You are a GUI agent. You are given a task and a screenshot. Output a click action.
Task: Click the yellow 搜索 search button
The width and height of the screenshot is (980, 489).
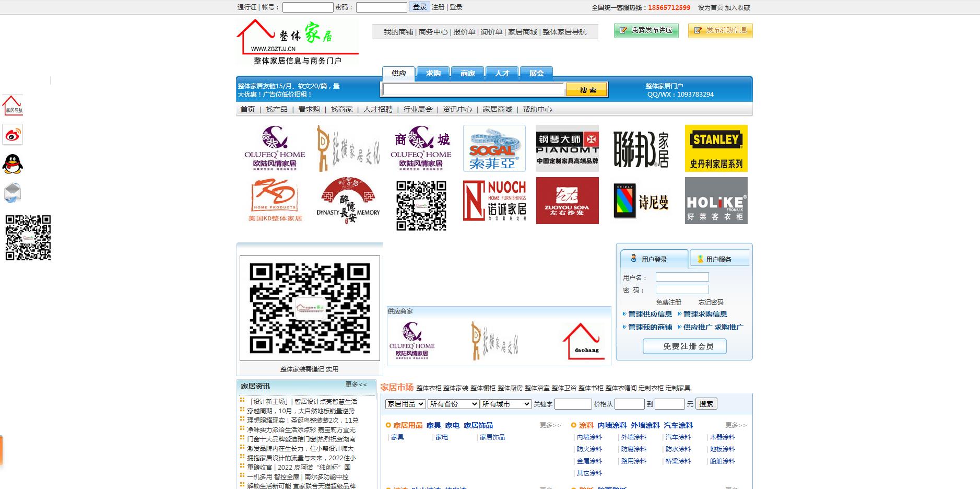coord(587,90)
